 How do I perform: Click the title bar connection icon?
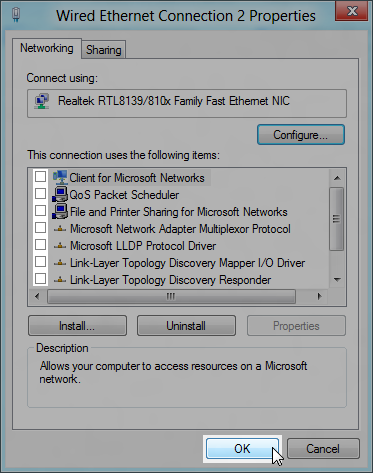(x=16, y=15)
